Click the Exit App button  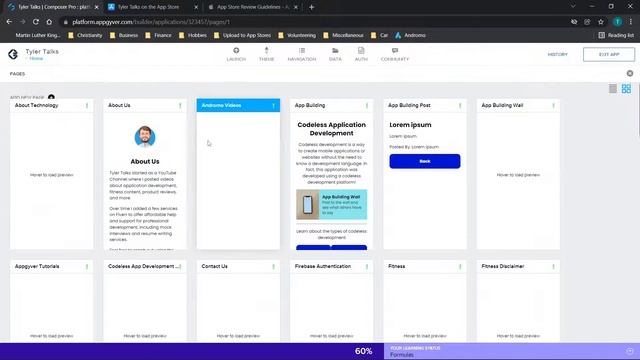click(x=609, y=54)
